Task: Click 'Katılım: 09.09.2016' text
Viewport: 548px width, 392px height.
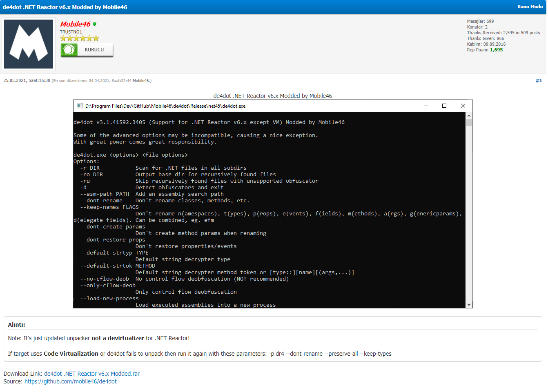Action: tap(486, 44)
